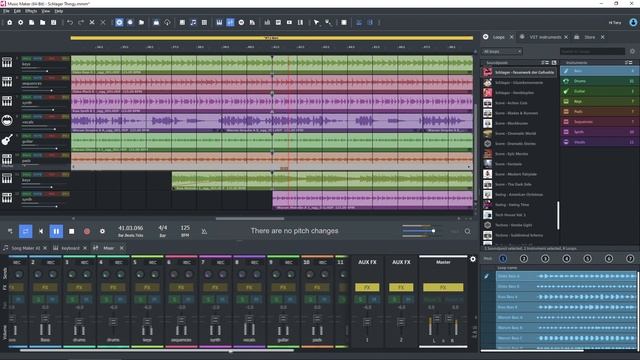Open the View menu
This screenshot has width=640, height=360.
coord(46,11)
